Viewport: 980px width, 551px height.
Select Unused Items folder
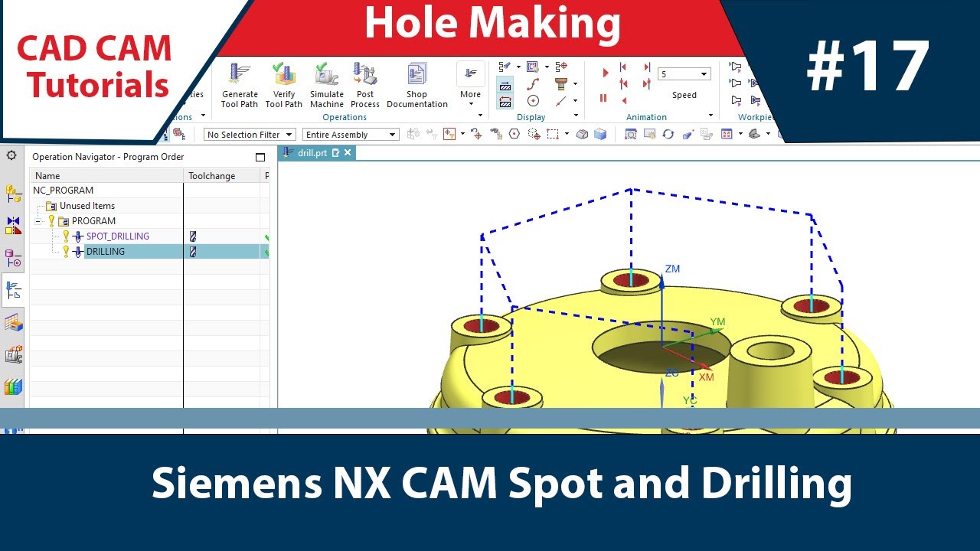pyautogui.click(x=87, y=206)
